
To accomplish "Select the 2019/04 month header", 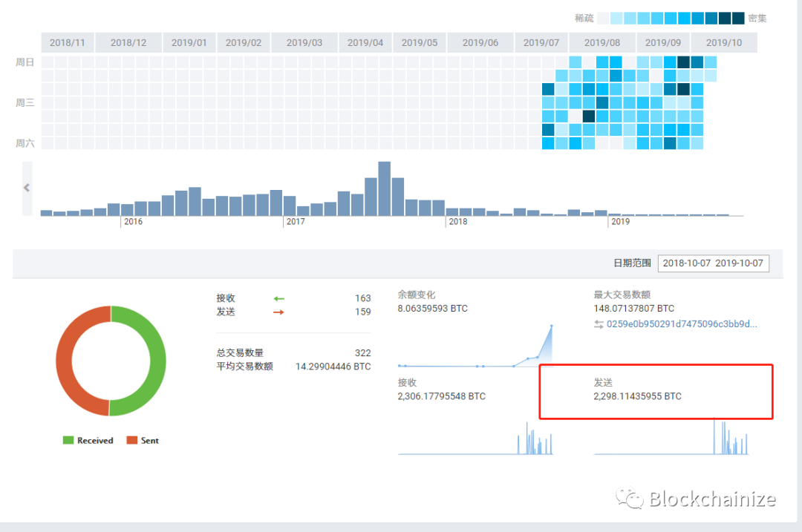I will (x=365, y=43).
